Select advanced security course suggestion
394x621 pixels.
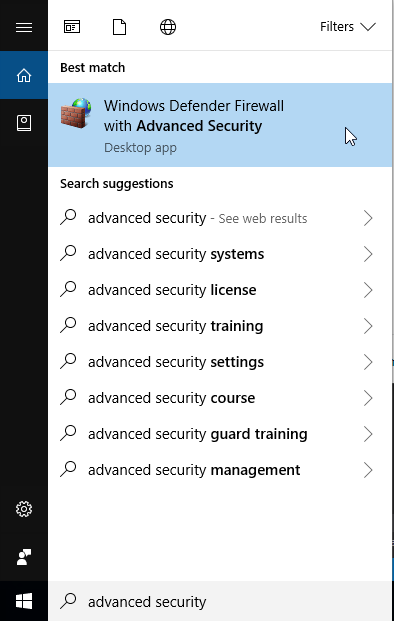click(x=220, y=398)
